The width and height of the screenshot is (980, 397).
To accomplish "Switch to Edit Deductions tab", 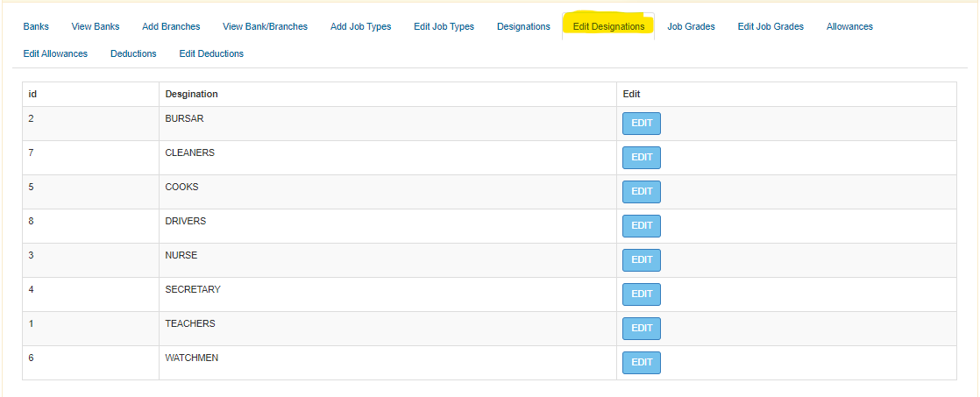I will pos(211,53).
